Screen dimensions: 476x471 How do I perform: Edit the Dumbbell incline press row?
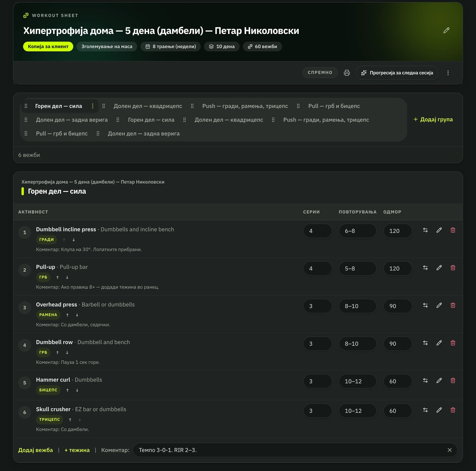[x=439, y=230]
